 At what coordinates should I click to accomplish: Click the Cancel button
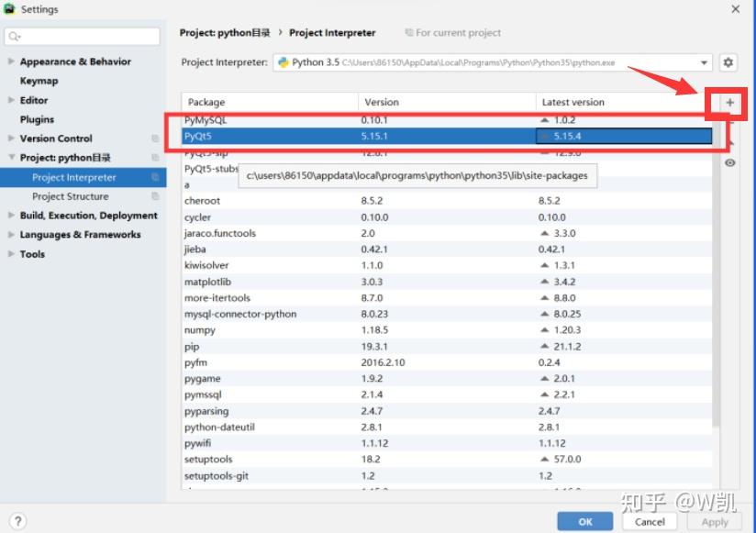[650, 520]
